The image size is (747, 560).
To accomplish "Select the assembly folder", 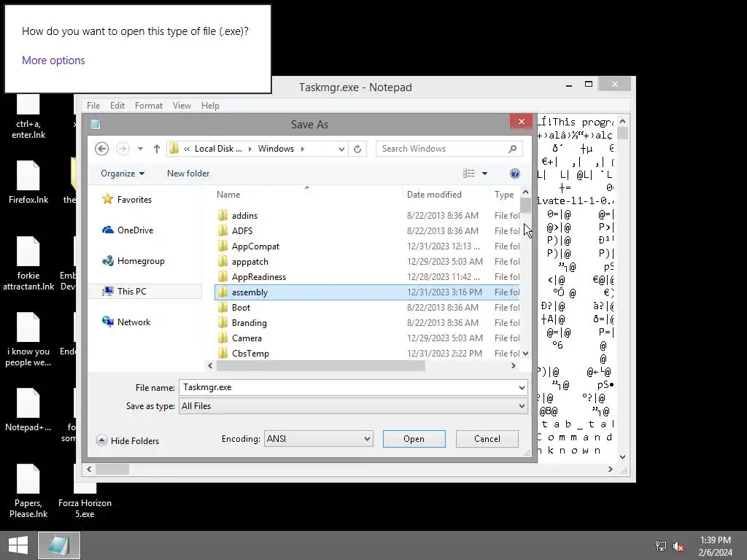I will (x=367, y=292).
